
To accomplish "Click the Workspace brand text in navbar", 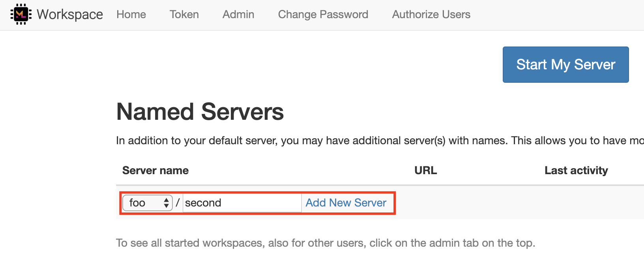I will (x=69, y=14).
